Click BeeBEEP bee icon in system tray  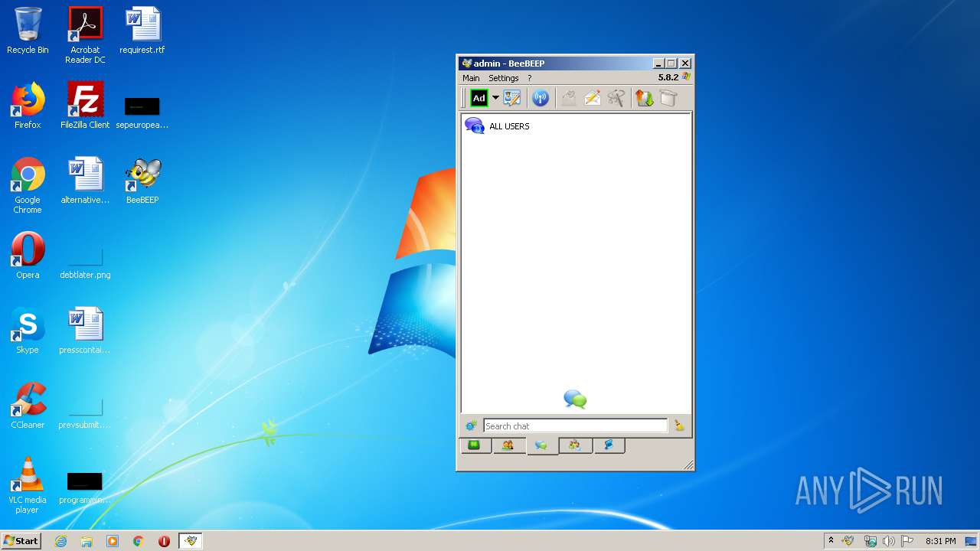(848, 541)
